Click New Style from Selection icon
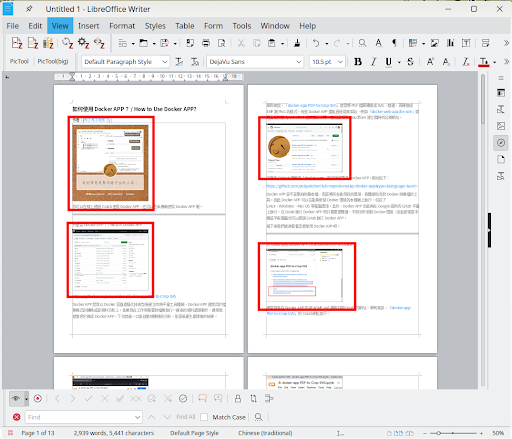 click(x=195, y=62)
